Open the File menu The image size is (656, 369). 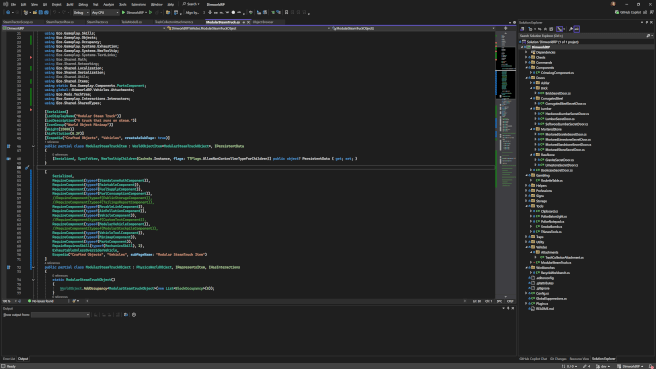click(x=13, y=4)
